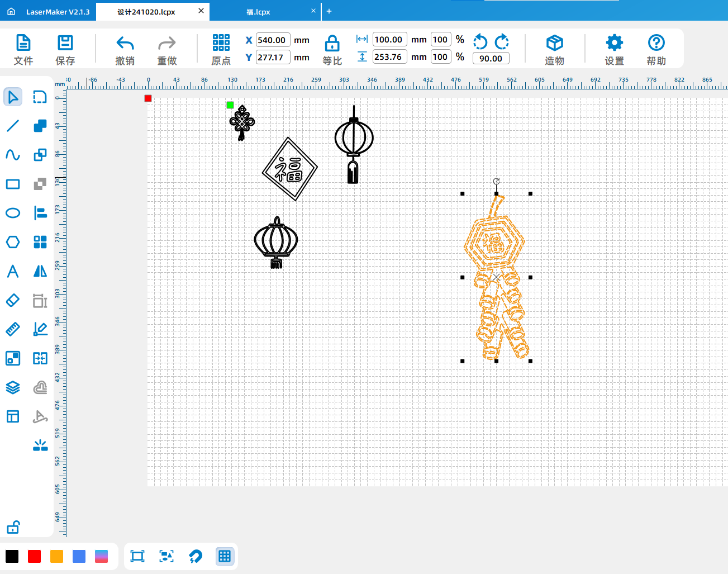Open the 设置 settings button
728x574 pixels.
click(x=614, y=49)
